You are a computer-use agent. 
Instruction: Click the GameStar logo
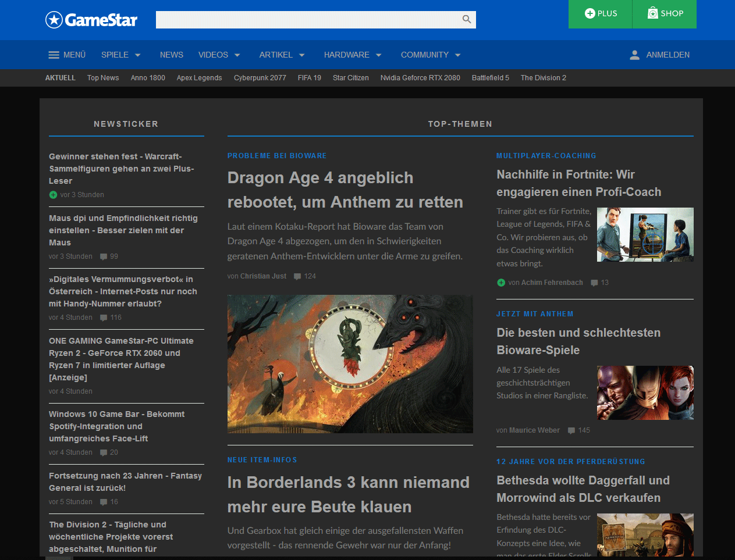91,20
